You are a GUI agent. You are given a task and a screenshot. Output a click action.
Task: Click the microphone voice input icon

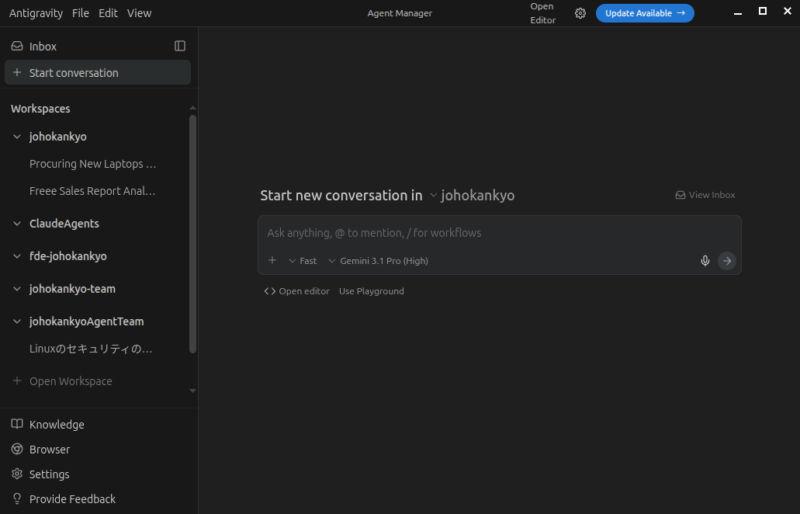coord(705,261)
